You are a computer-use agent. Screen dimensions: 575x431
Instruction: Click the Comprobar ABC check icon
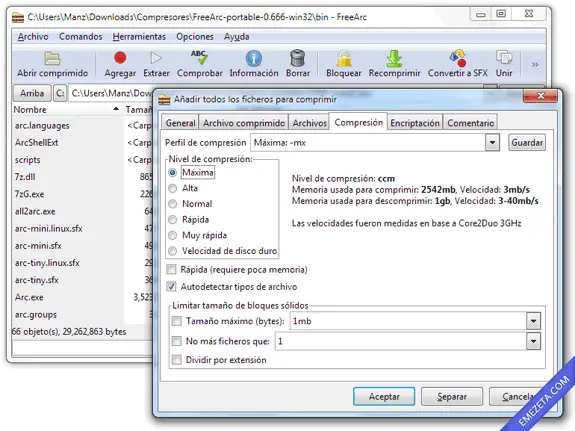point(199,58)
